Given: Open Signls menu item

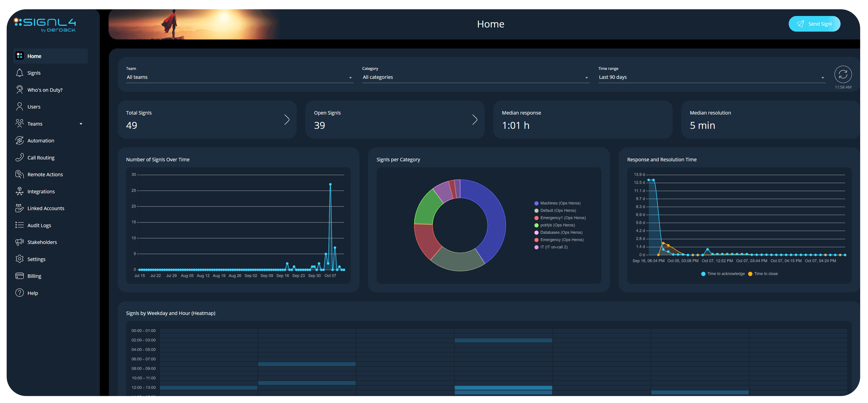Looking at the screenshot, I should point(51,73).
